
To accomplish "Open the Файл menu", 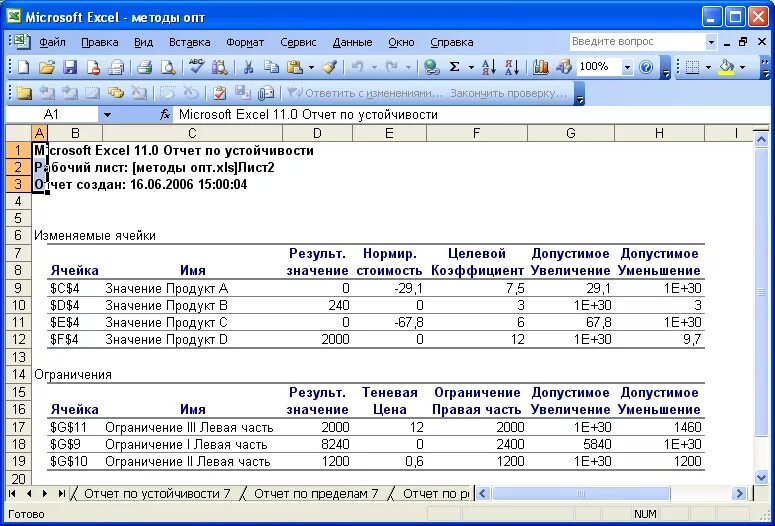I will click(52, 42).
